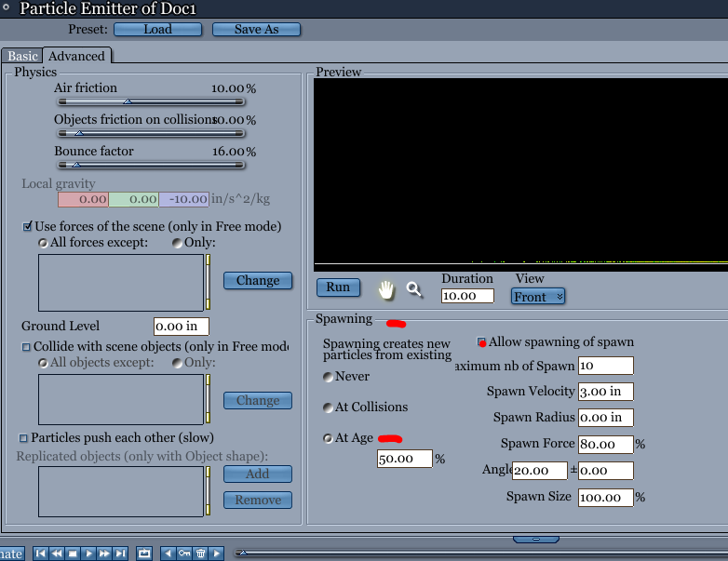Click the green Y local gravity field
The width and height of the screenshot is (728, 561).
(x=134, y=199)
